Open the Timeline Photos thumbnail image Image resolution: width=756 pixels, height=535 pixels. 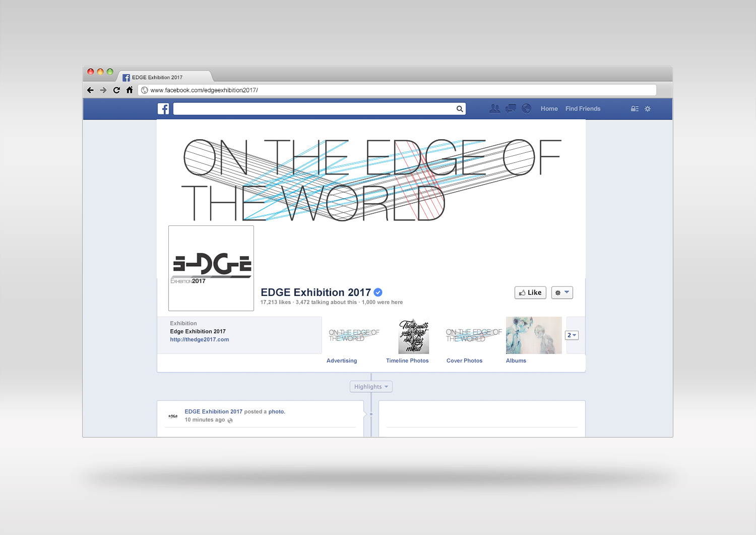[x=414, y=335]
